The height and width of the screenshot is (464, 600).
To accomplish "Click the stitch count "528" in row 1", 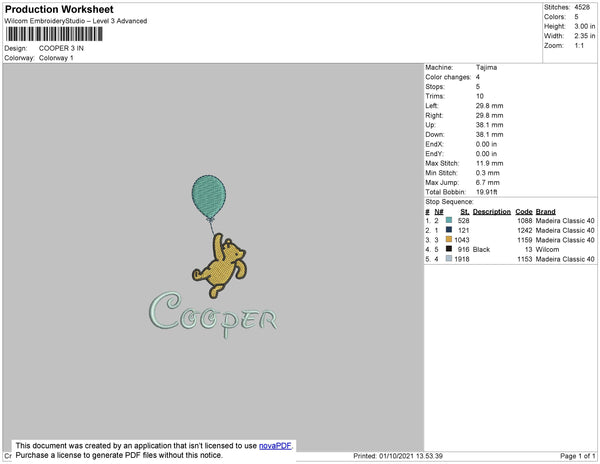I will [x=463, y=221].
